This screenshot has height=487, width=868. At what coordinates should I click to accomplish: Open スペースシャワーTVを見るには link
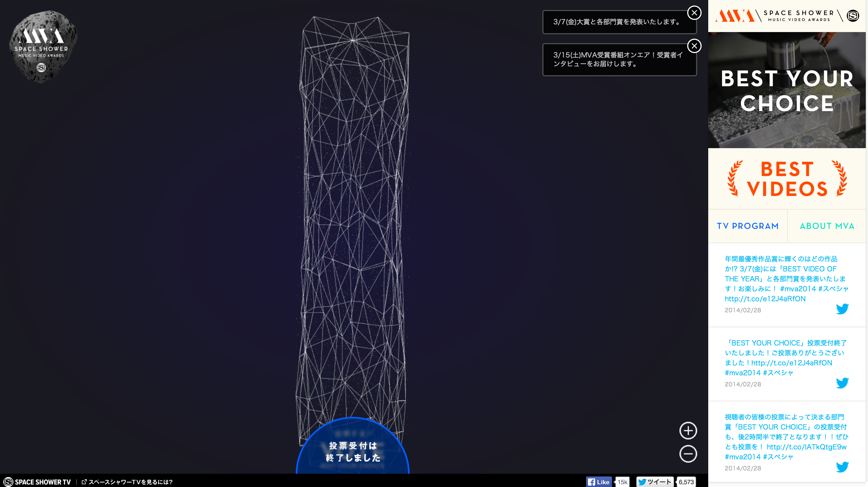pos(130,482)
